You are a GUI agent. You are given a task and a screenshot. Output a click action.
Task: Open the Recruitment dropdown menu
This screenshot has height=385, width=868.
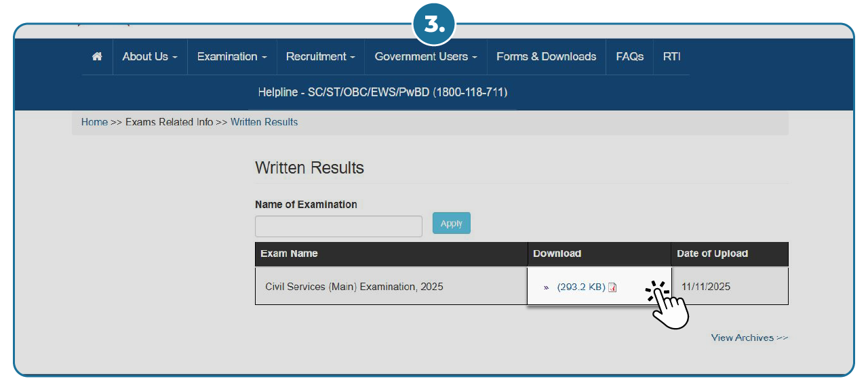(x=321, y=57)
